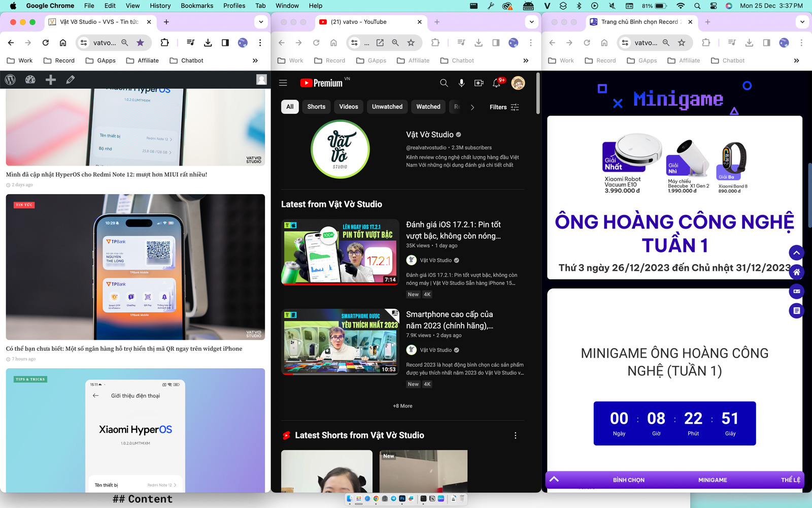Open YouTube account avatar menu
Viewport: 812px width, 508px height.
click(x=518, y=83)
